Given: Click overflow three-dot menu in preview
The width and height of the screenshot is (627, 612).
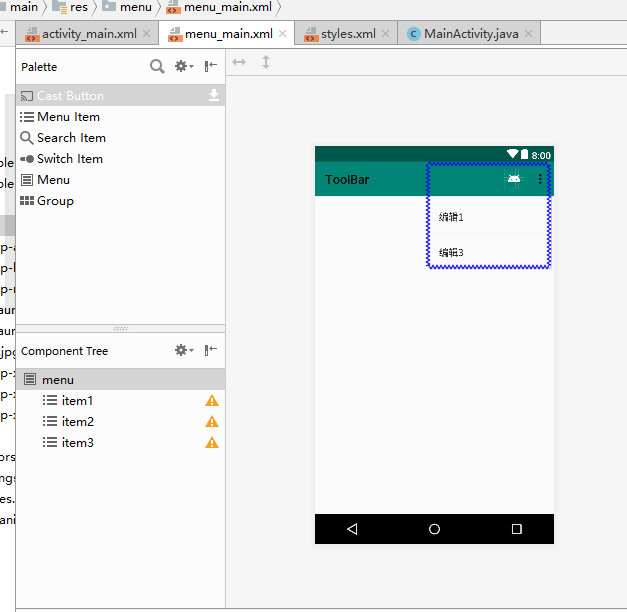Looking at the screenshot, I should click(540, 179).
